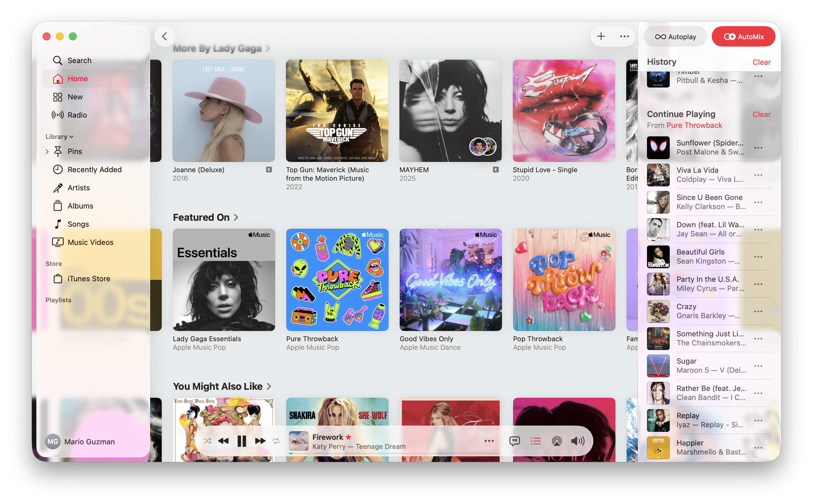Open Firework album artwork in player
Image resolution: width=813 pixels, height=504 pixels.
298,441
